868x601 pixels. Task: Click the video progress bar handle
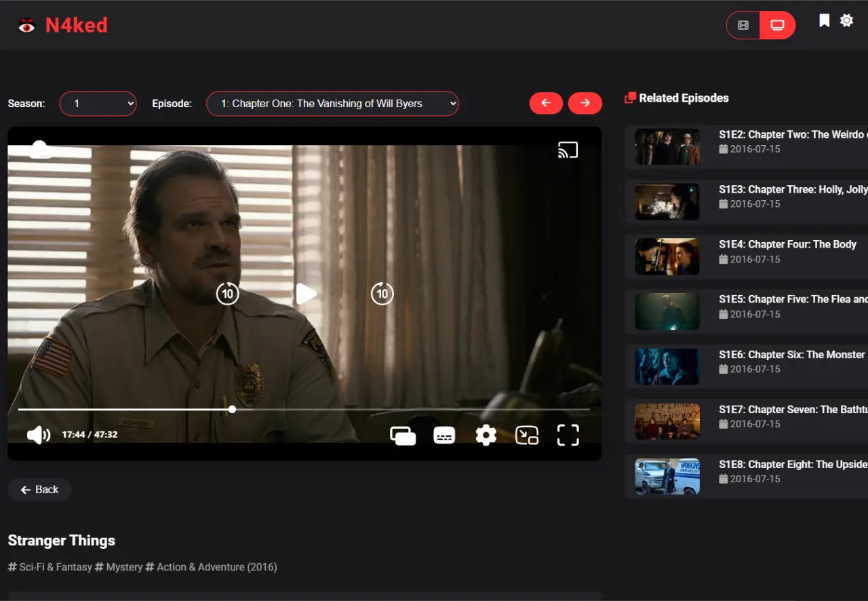(x=233, y=409)
